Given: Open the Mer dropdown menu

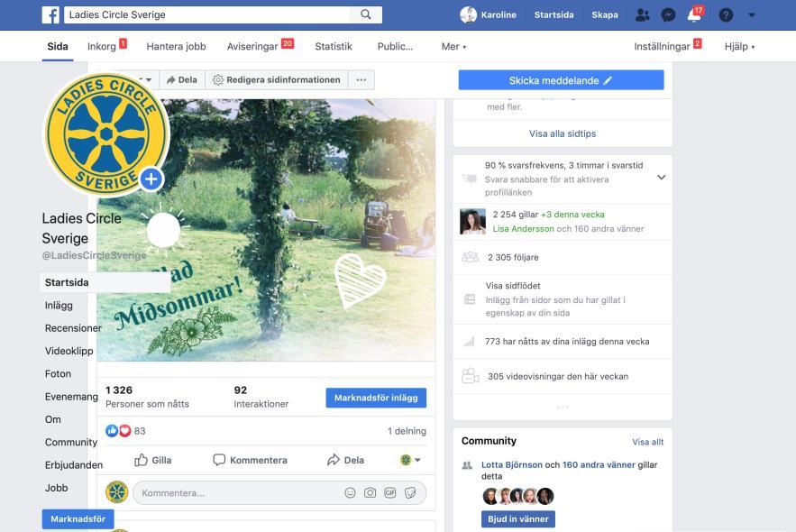Looking at the screenshot, I should point(453,47).
